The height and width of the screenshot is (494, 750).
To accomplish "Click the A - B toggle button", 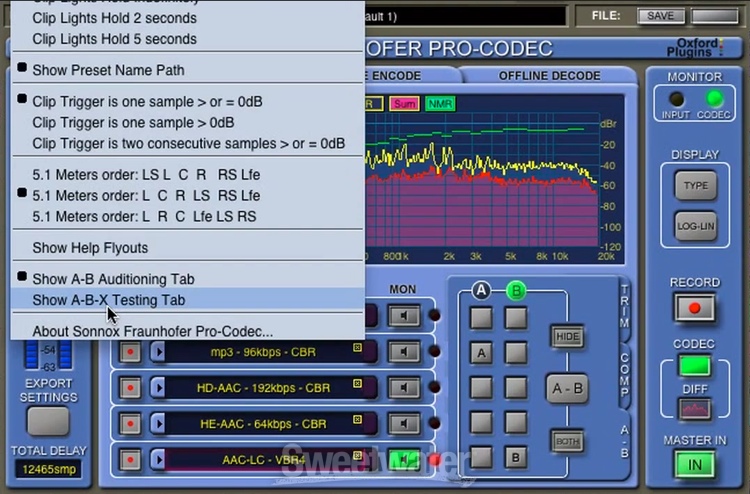I will [567, 388].
